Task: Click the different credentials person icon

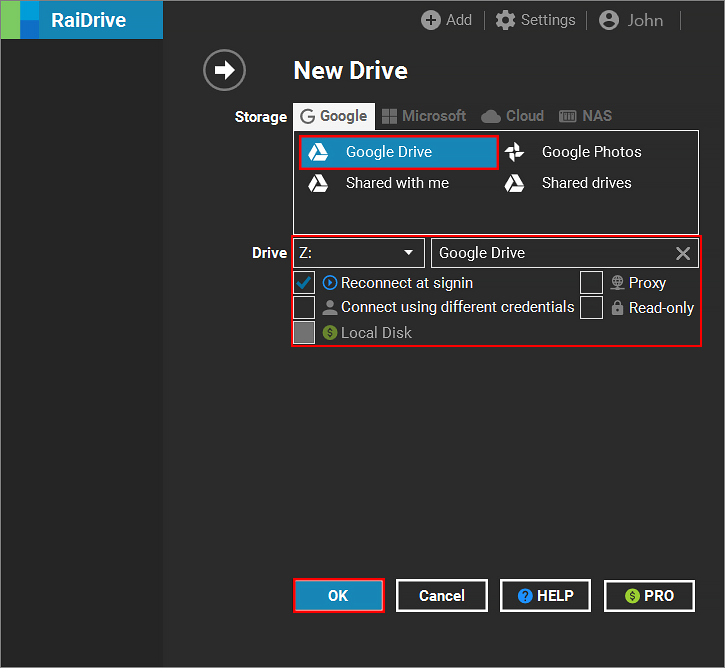Action: (330, 307)
